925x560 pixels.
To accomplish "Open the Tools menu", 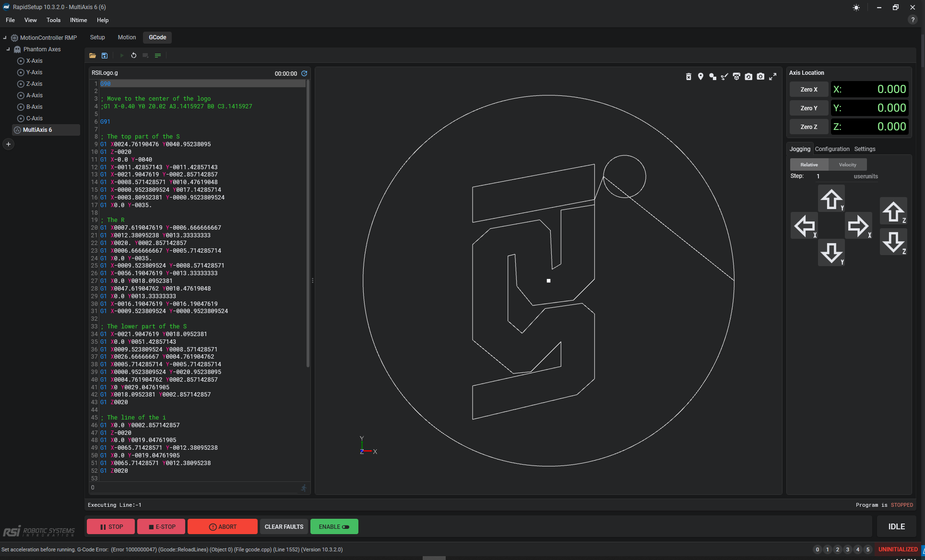I will (x=53, y=20).
